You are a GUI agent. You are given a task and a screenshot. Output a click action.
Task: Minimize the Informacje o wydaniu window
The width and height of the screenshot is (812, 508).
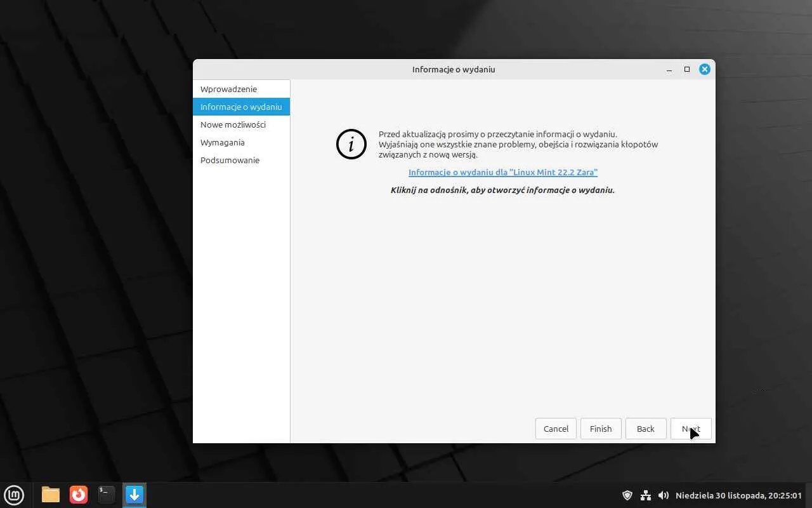tap(669, 69)
